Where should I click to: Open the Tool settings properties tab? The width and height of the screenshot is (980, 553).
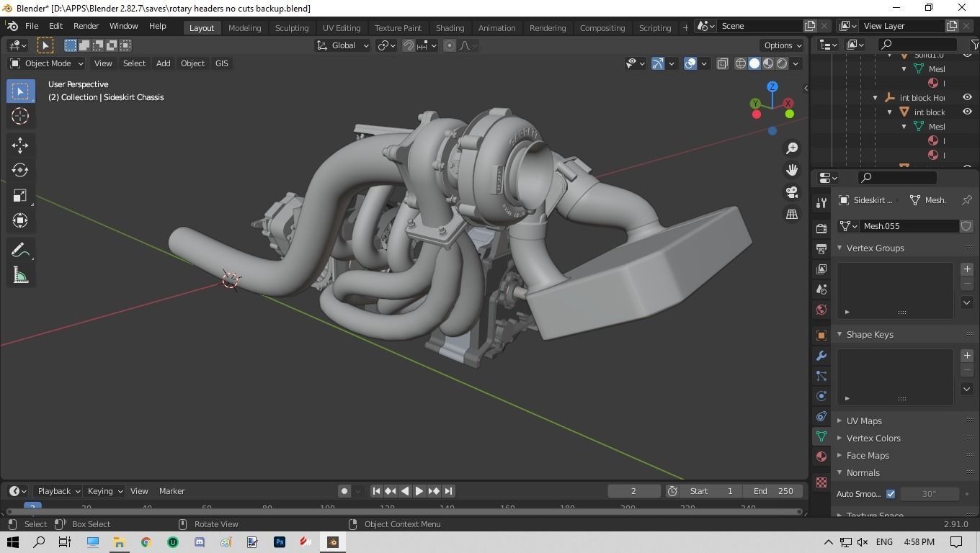point(821,203)
